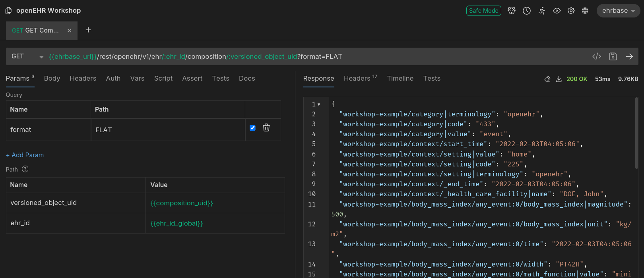The width and height of the screenshot is (644, 278).
Task: Toggle the format parameter checkbox
Action: pos(252,128)
